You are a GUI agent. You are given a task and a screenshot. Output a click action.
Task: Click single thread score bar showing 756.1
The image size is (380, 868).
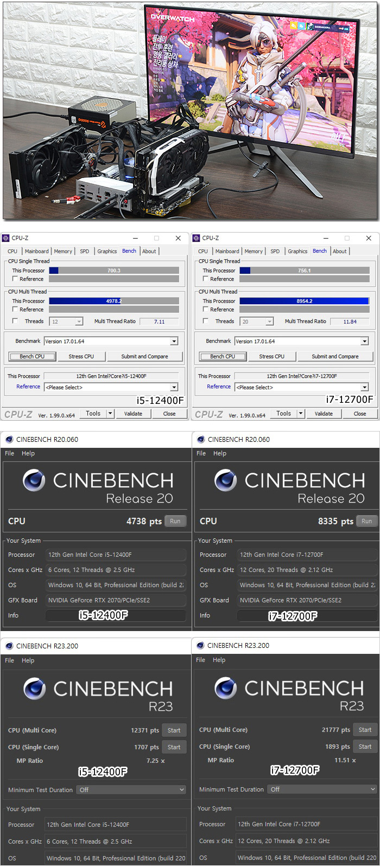(305, 270)
